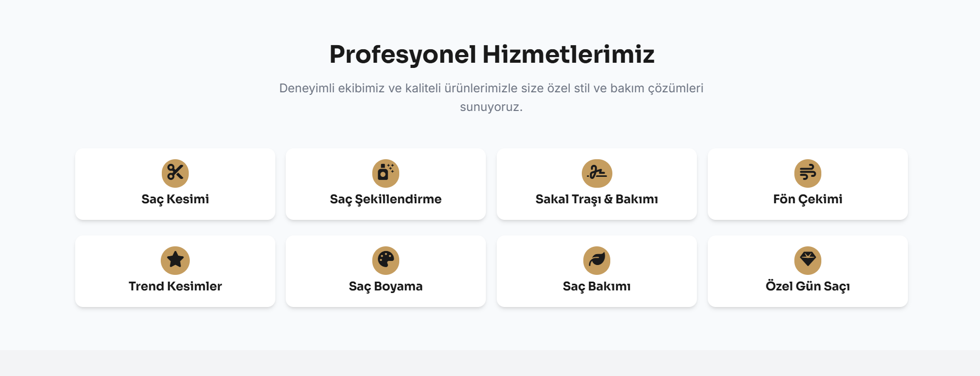Image resolution: width=980 pixels, height=376 pixels.
Task: Choose the Özel Gün Saçı title text
Action: (x=807, y=286)
